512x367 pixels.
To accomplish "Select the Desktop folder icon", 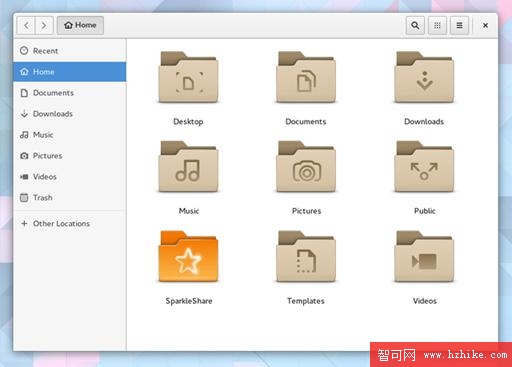I will coord(188,77).
